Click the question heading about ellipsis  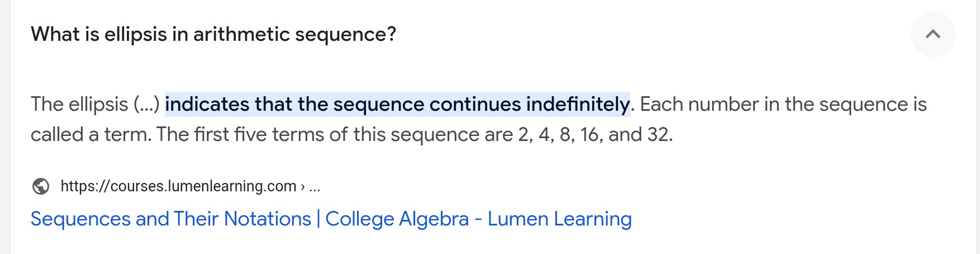point(213,34)
